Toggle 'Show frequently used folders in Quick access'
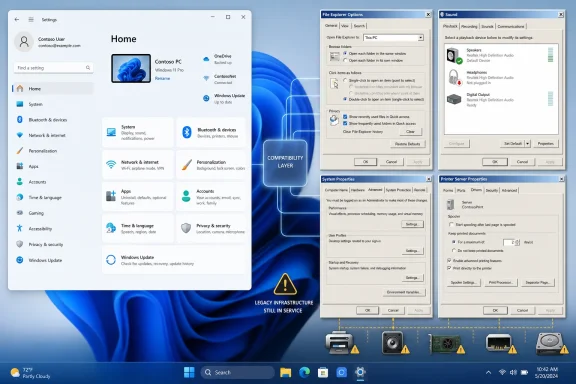576x384 pixels. [345, 123]
